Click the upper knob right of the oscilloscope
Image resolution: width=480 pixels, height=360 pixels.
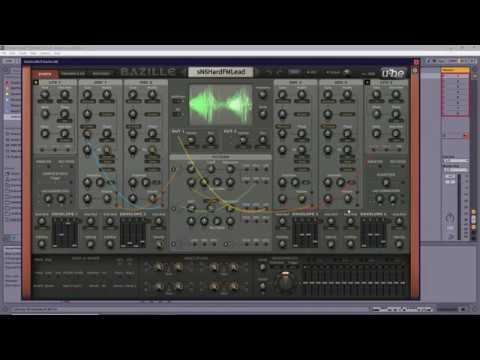[x=263, y=95]
